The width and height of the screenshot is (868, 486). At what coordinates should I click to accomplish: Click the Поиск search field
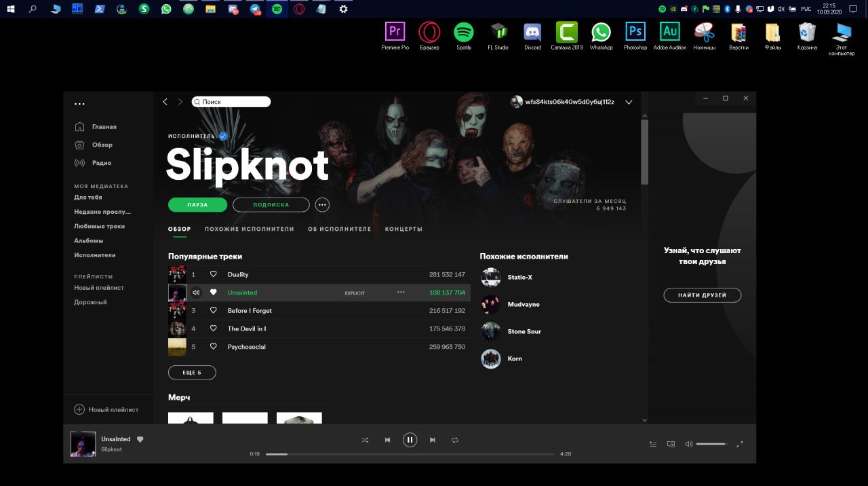(231, 102)
